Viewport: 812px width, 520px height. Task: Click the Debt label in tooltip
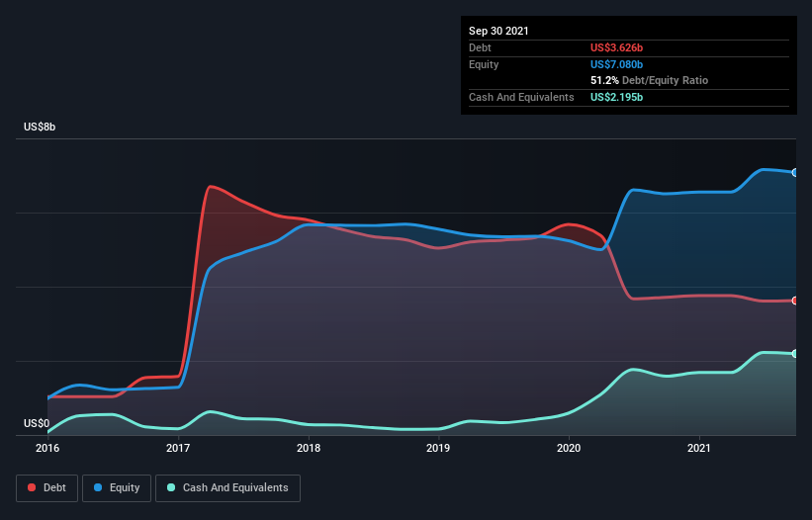tap(480, 47)
